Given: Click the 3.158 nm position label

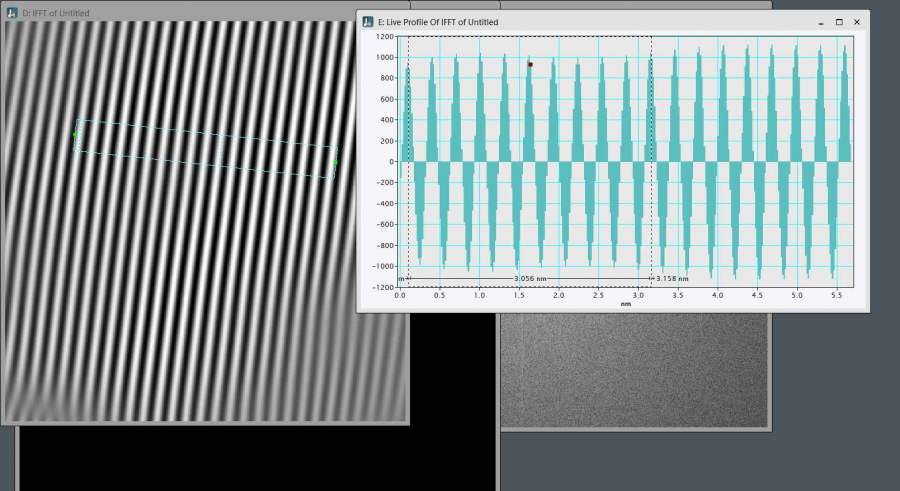Looking at the screenshot, I should pyautogui.click(x=672, y=279).
